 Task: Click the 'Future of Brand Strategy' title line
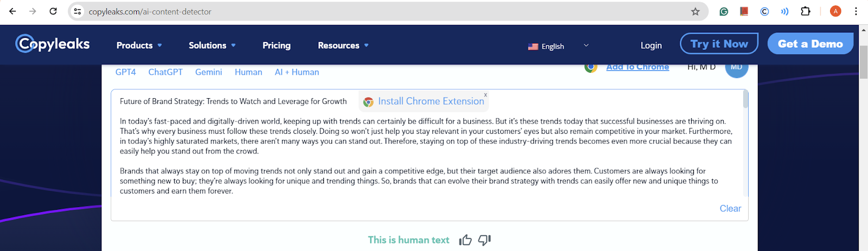(233, 101)
